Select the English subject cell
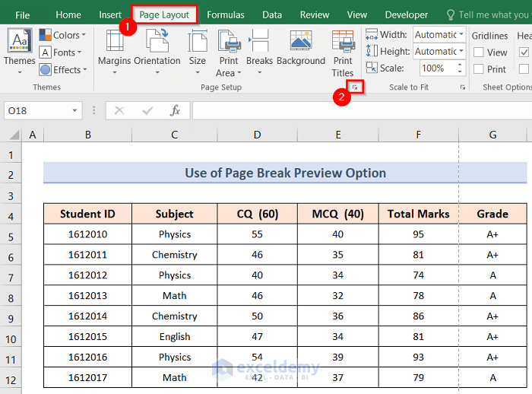532x394 pixels. (x=174, y=337)
